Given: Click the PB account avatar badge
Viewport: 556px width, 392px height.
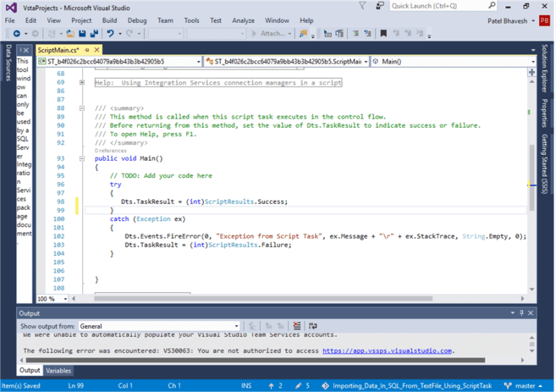Looking at the screenshot, I should pyautogui.click(x=544, y=21).
